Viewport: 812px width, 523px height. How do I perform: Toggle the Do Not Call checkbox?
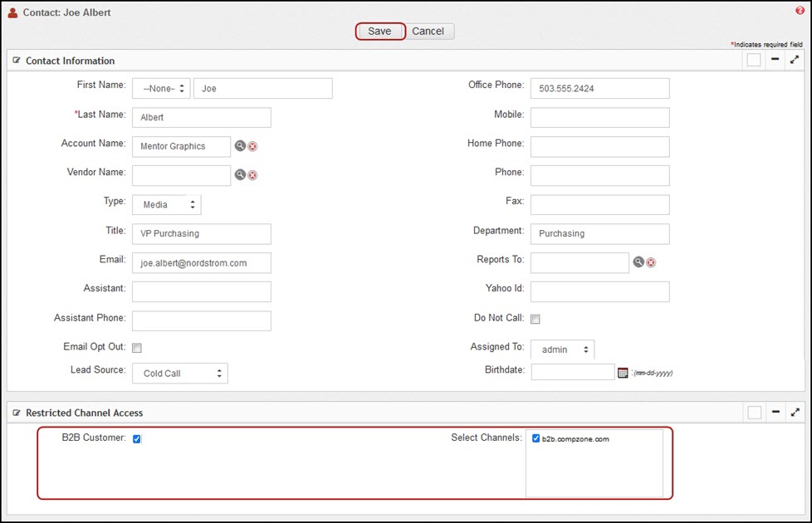(x=536, y=319)
